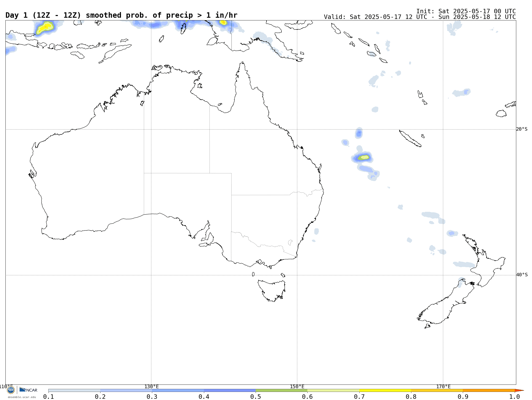The height and width of the screenshot is (400, 532).
Task: Click the ensemble.ucar.edu text
Action: (22, 397)
